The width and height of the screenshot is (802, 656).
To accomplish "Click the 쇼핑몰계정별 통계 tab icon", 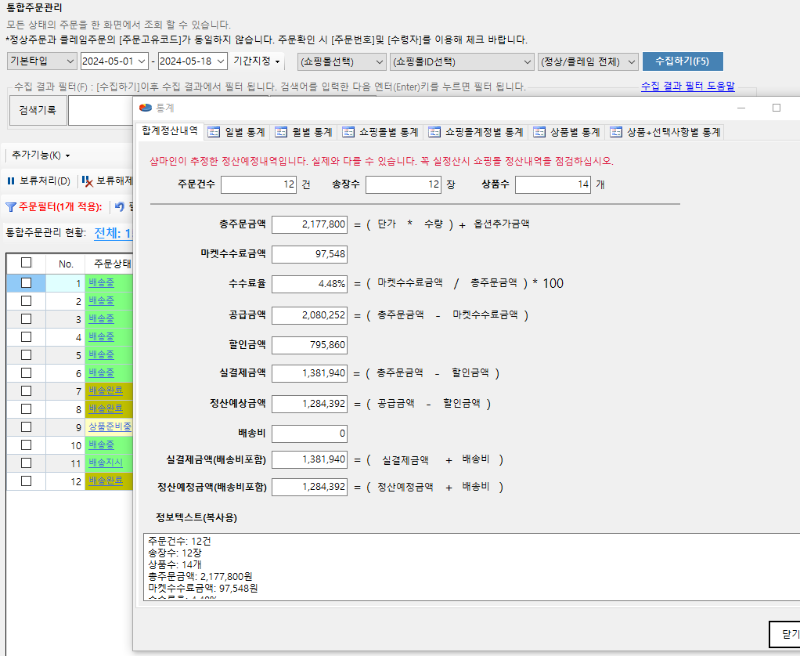I will point(434,132).
